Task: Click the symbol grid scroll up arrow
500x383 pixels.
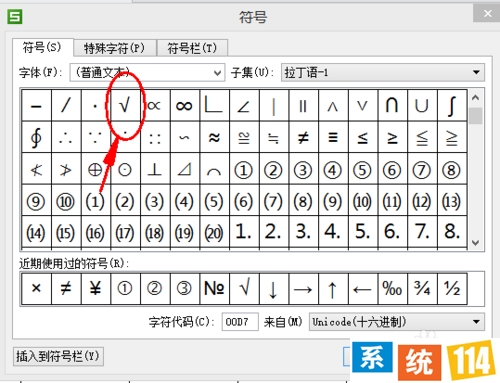Action: coord(476,98)
